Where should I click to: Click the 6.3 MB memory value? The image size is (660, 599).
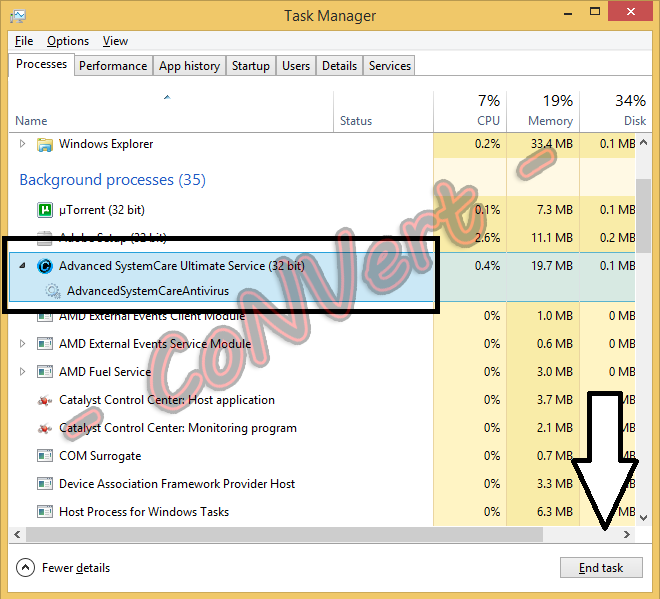pos(555,512)
